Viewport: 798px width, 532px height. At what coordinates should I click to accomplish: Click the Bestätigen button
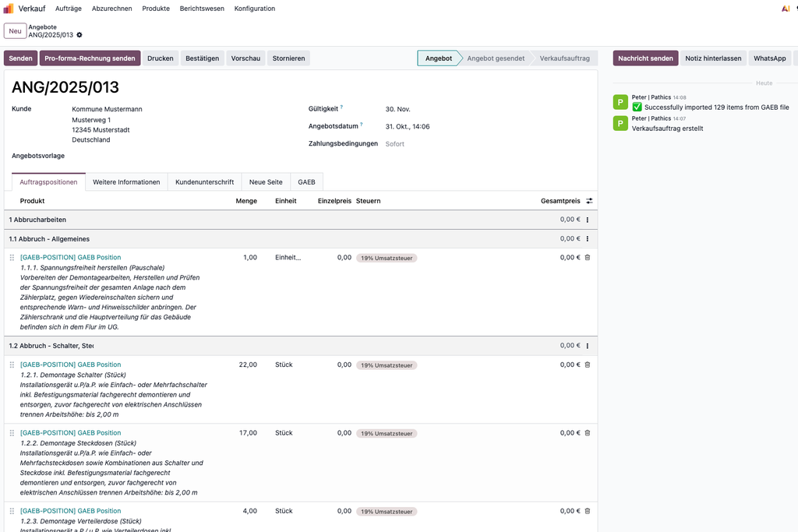(202, 58)
